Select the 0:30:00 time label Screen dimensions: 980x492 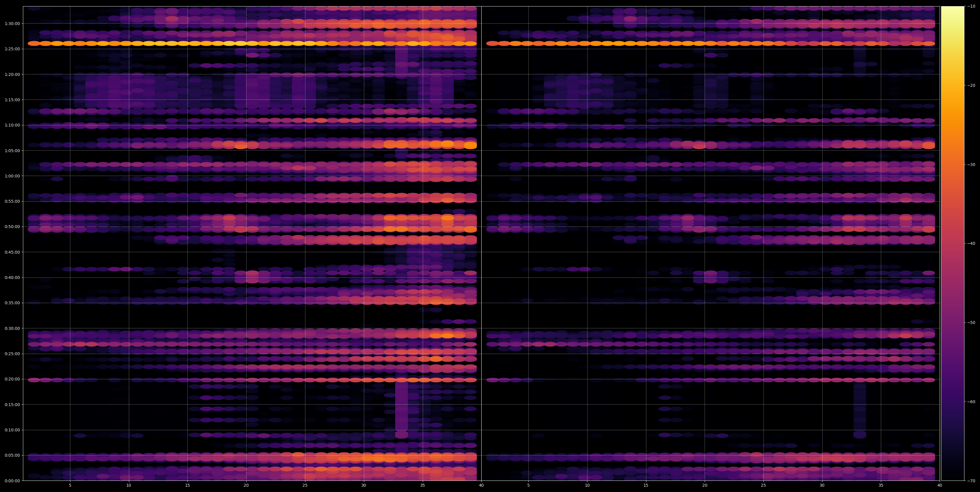(x=12, y=328)
